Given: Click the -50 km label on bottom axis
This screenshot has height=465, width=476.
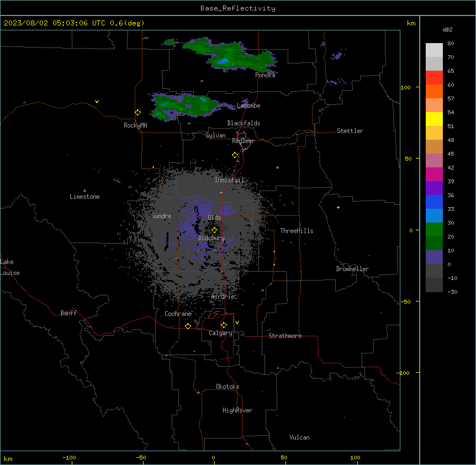Looking at the screenshot, I should tap(141, 457).
